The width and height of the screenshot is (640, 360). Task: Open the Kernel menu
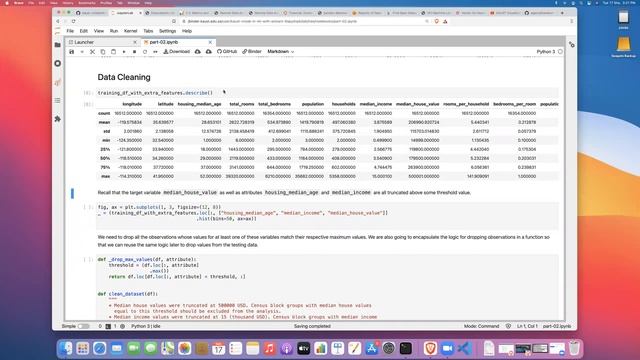[131, 31]
